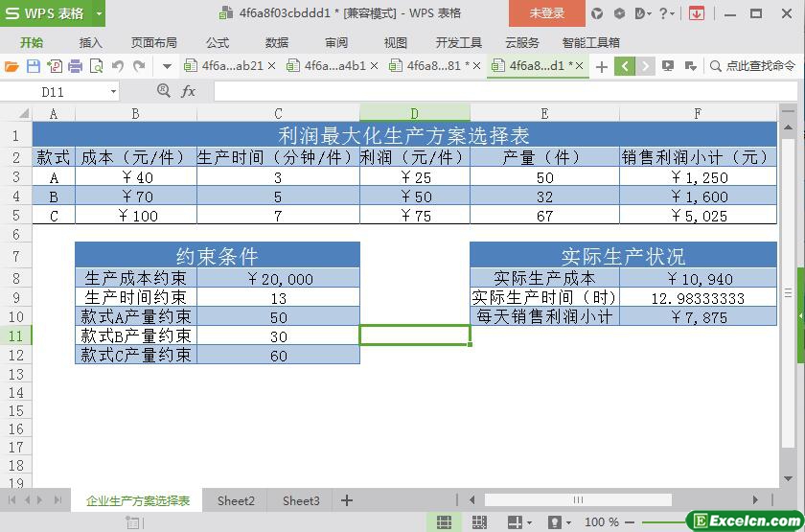This screenshot has width=805, height=532.
Task: Go to last sheet navigation arrow
Action: (x=57, y=499)
